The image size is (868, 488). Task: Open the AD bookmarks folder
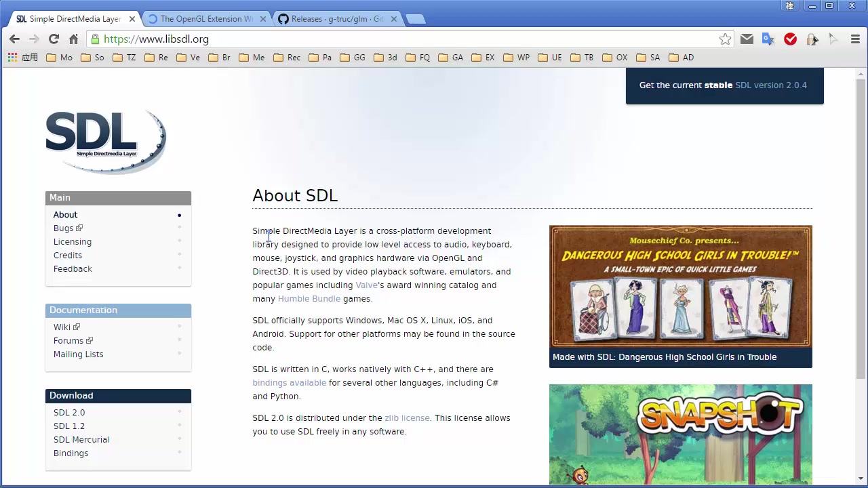(681, 58)
